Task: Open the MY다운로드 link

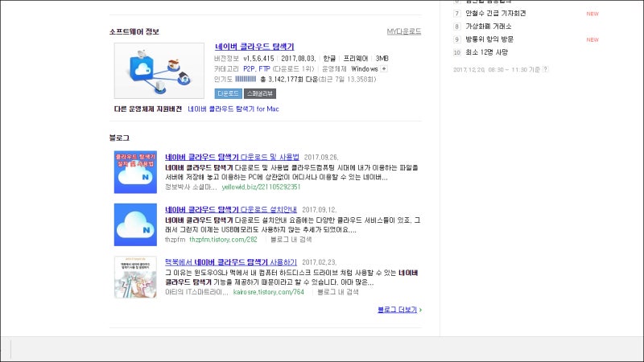Action: pos(404,31)
